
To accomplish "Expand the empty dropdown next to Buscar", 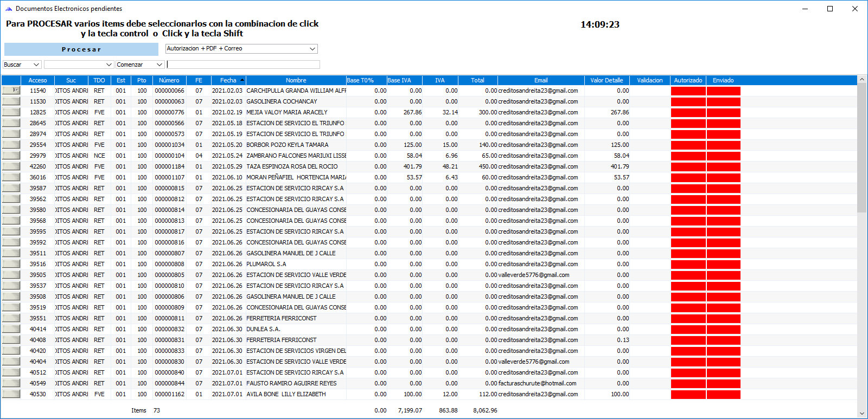I will [x=108, y=65].
